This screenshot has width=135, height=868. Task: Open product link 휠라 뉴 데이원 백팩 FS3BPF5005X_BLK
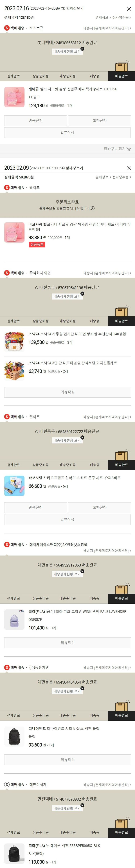coord(64,846)
